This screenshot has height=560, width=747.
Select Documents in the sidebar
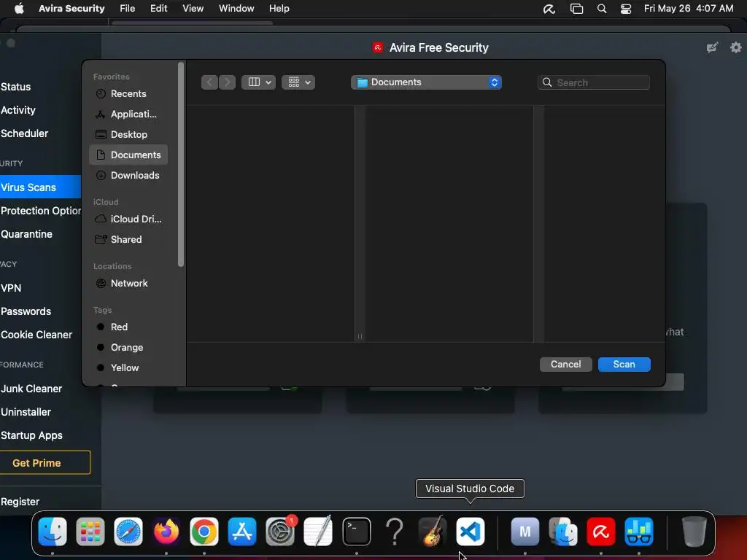tap(128, 155)
